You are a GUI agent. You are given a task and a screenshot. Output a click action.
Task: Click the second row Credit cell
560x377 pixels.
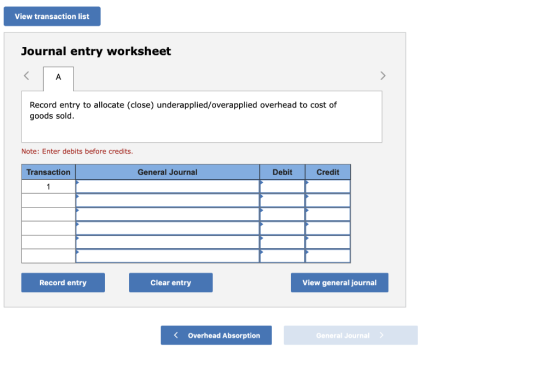tap(328, 200)
